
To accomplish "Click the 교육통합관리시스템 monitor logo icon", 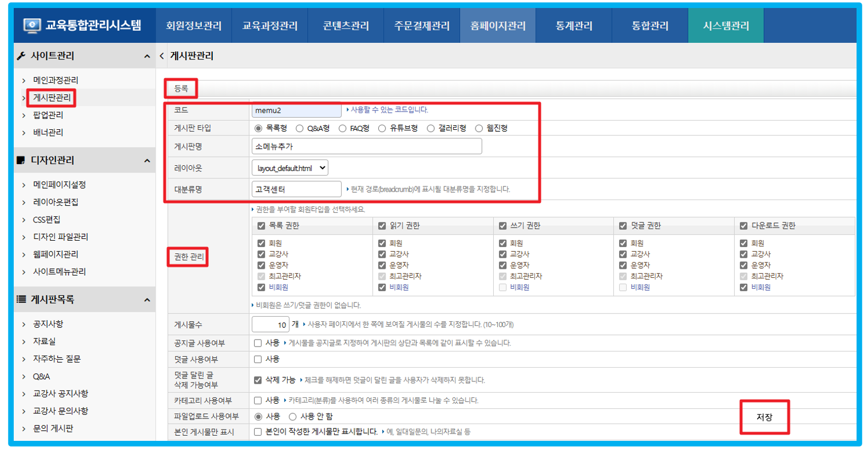I will (32, 25).
